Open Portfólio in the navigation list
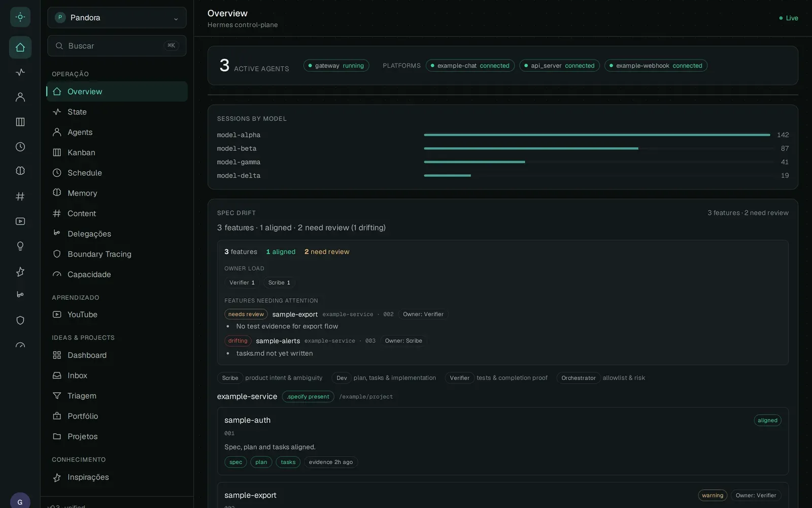This screenshot has height=508, width=812. coord(117,416)
